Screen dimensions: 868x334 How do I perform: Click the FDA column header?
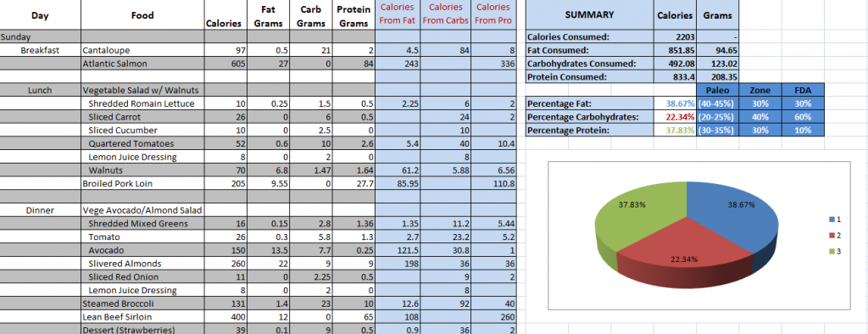[803, 91]
